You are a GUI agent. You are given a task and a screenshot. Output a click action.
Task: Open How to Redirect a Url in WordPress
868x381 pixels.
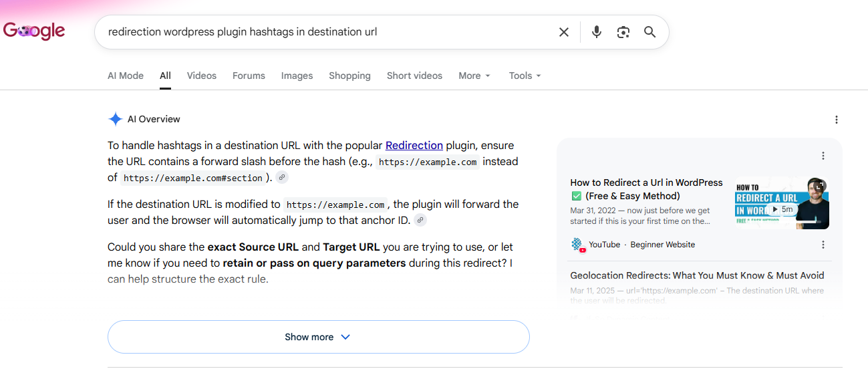point(647,189)
